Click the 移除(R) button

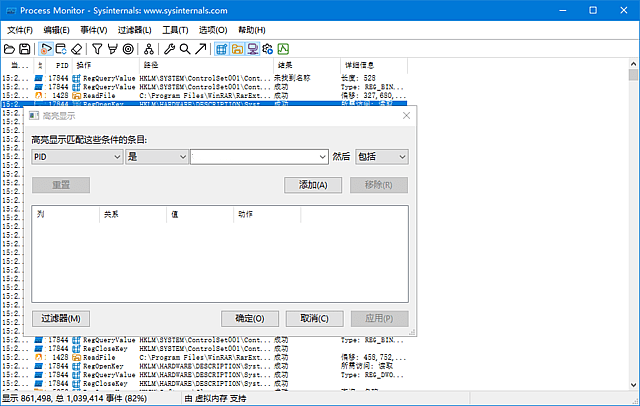point(379,185)
